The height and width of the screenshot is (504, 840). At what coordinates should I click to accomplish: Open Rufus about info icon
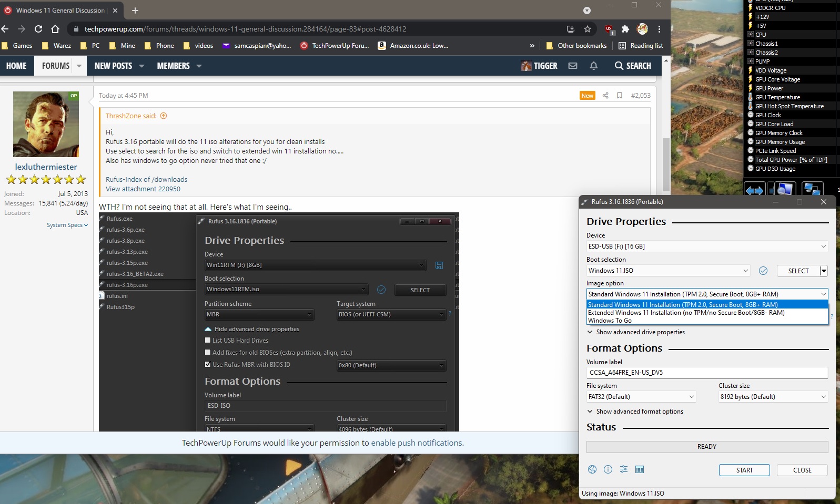[608, 469]
